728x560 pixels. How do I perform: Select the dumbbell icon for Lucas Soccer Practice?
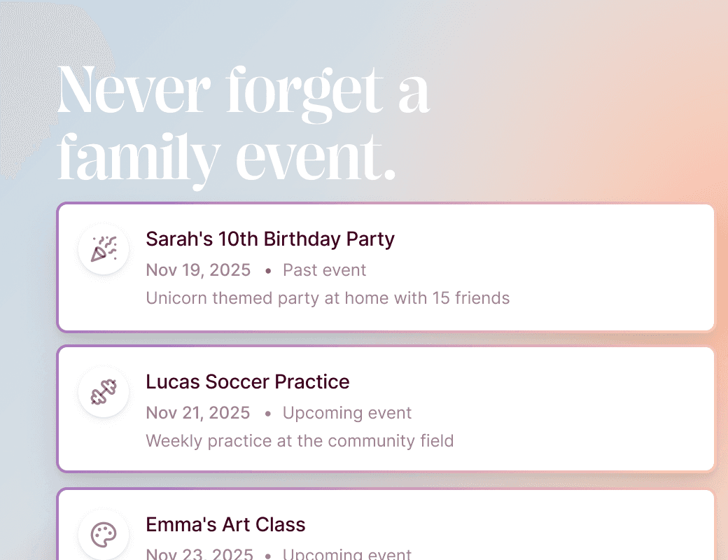pyautogui.click(x=104, y=392)
